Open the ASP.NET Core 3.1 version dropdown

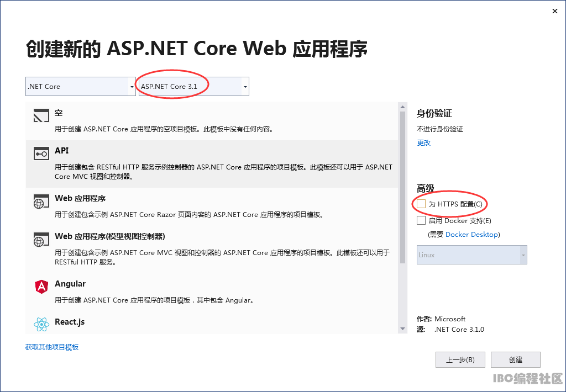[194, 87]
